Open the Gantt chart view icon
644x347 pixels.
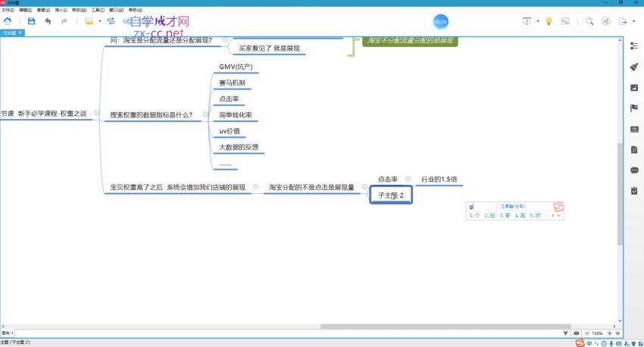[x=565, y=21]
